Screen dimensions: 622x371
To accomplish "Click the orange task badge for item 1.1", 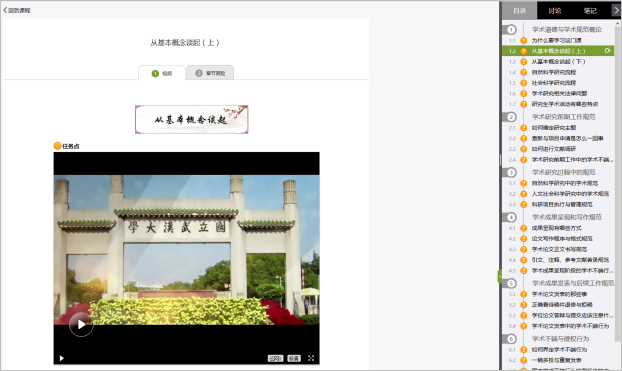I will 524,40.
